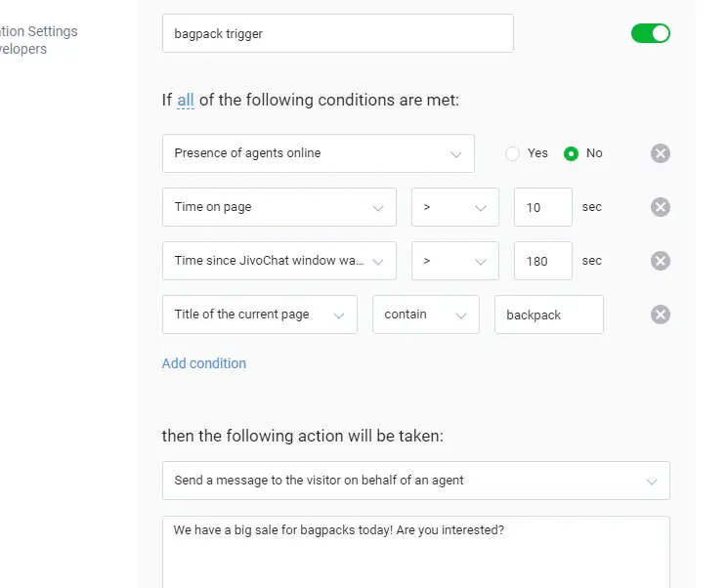Viewport: 728px width, 588px height.
Task: Click the Add condition link
Action: [x=203, y=363]
